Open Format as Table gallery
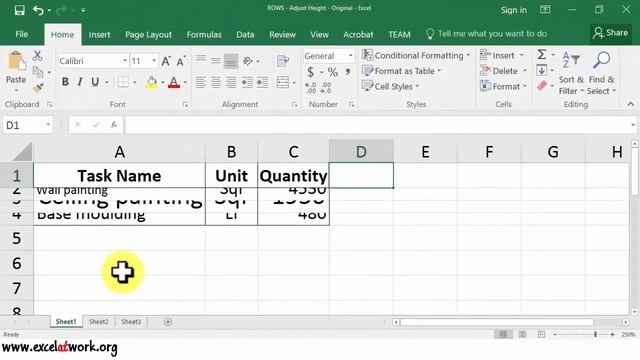Image resolution: width=640 pixels, height=360 pixels. (x=402, y=71)
